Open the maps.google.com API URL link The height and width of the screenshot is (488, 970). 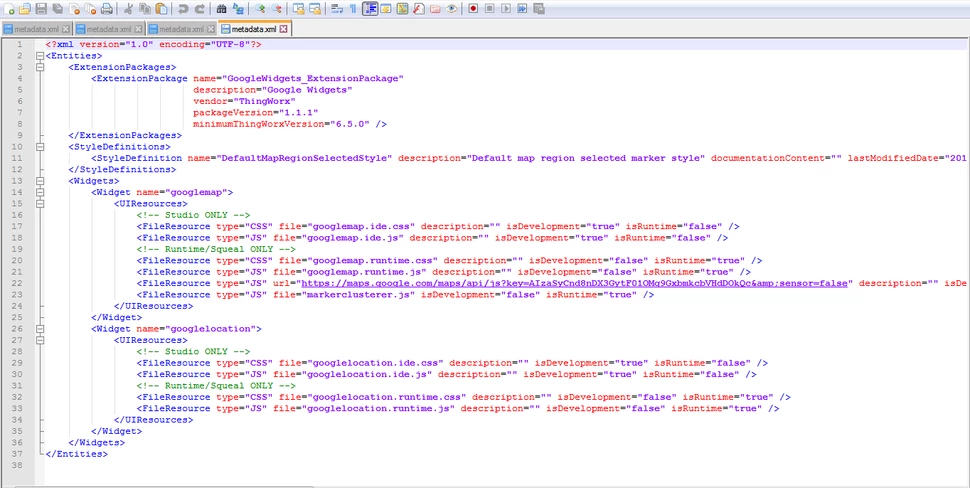[575, 283]
